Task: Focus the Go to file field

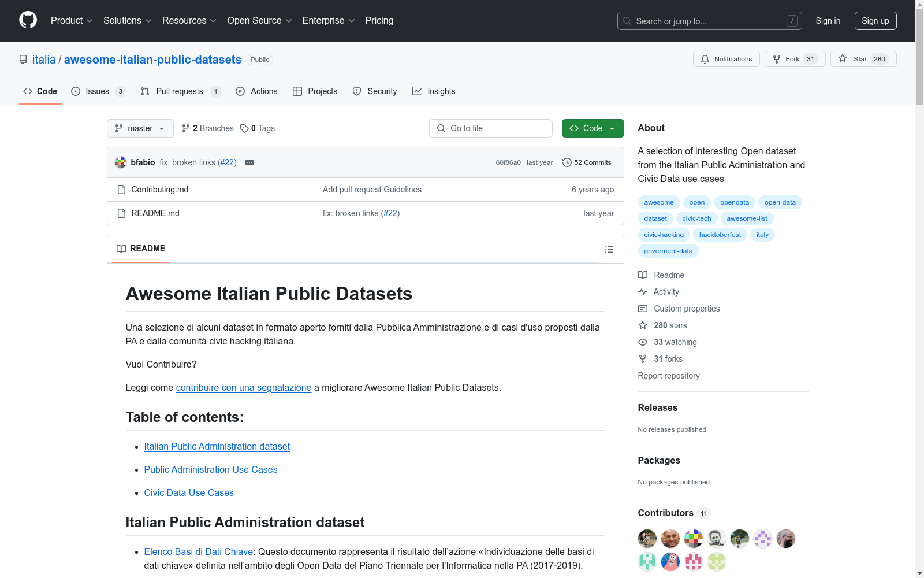Action: (491, 128)
